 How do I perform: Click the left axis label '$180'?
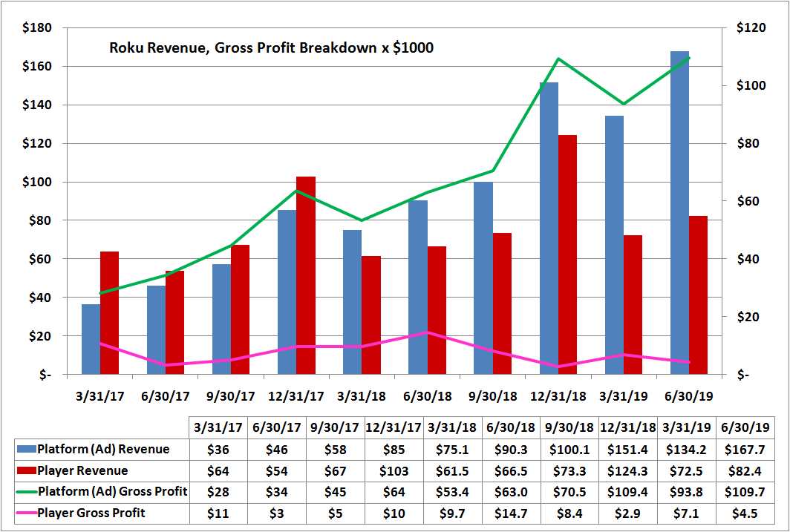point(37,28)
